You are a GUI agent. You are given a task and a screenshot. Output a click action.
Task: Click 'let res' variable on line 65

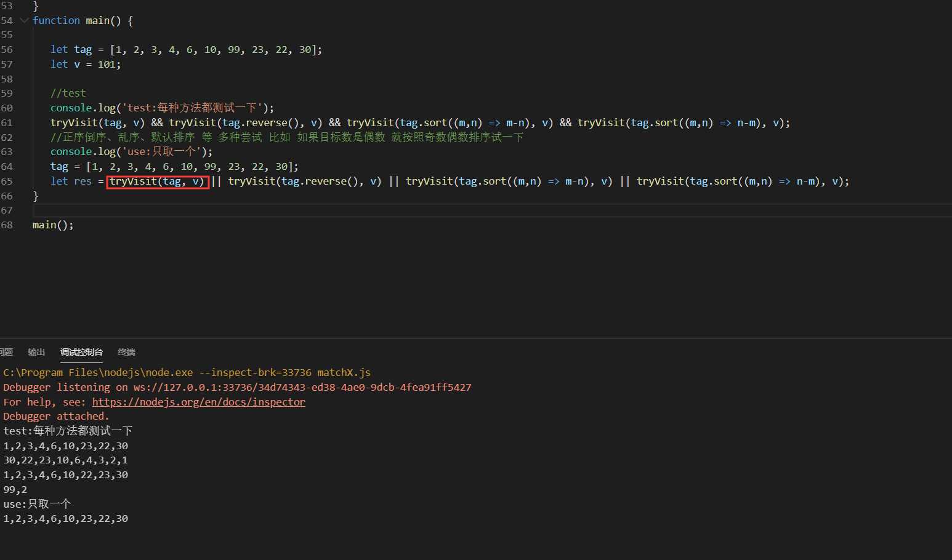71,181
